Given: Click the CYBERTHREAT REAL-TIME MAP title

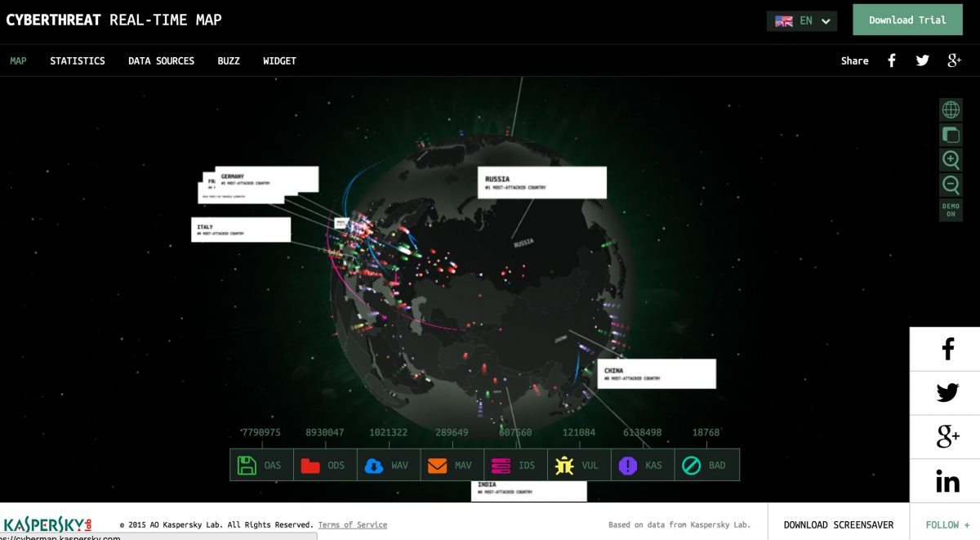Looking at the screenshot, I should point(114,20).
